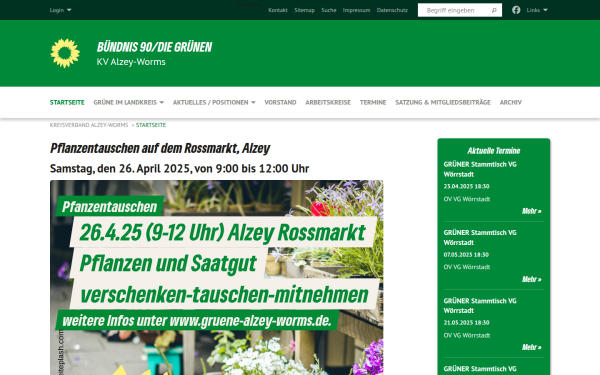Open the Archiv menu item
600x375 pixels.
click(510, 102)
